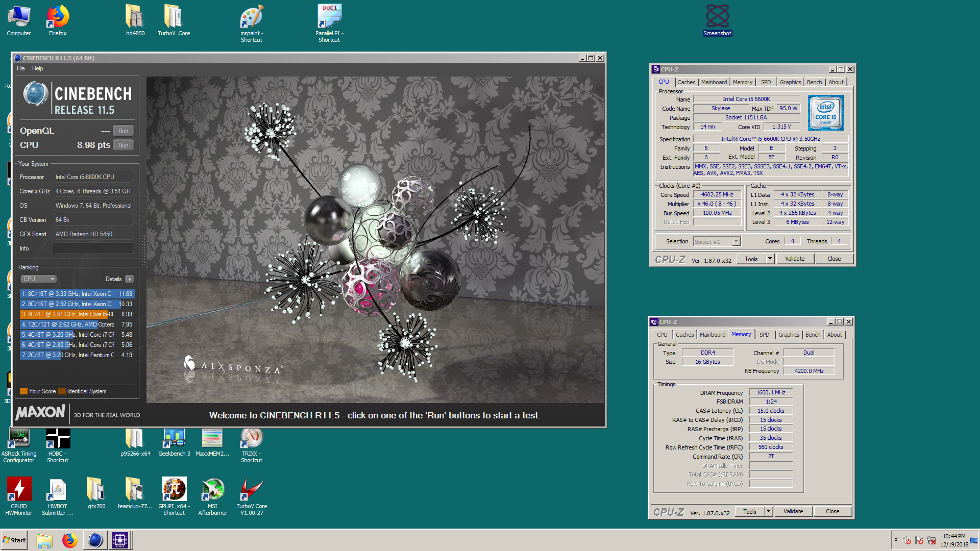This screenshot has height=551, width=980.
Task: Select the MaxxMEM2 desktop icon
Action: (x=212, y=442)
